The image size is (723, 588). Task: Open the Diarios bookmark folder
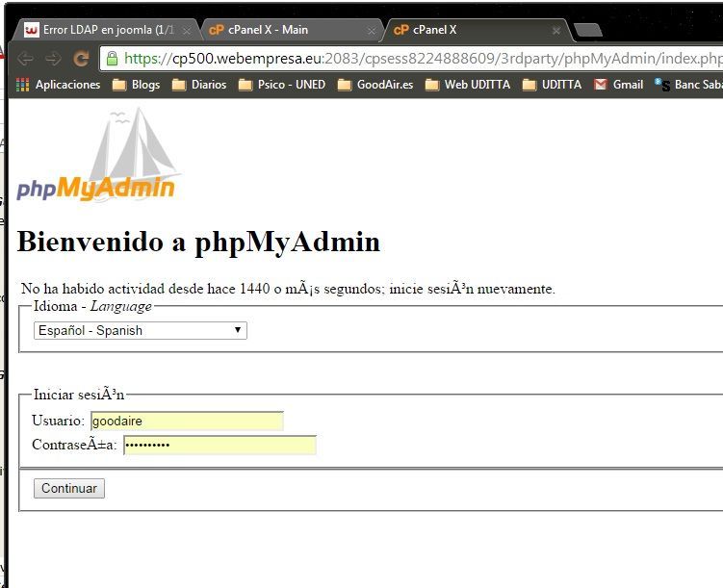click(x=199, y=85)
